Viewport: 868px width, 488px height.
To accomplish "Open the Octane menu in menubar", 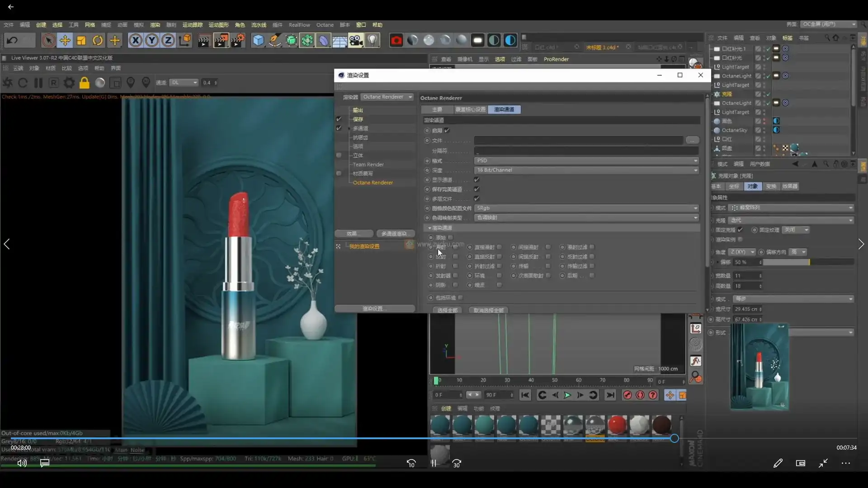I will 325,25.
